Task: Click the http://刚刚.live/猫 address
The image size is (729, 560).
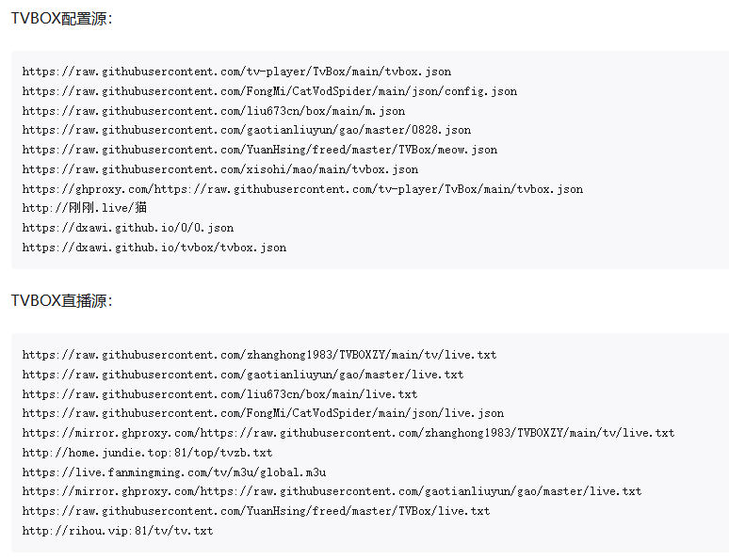Action: [x=85, y=208]
